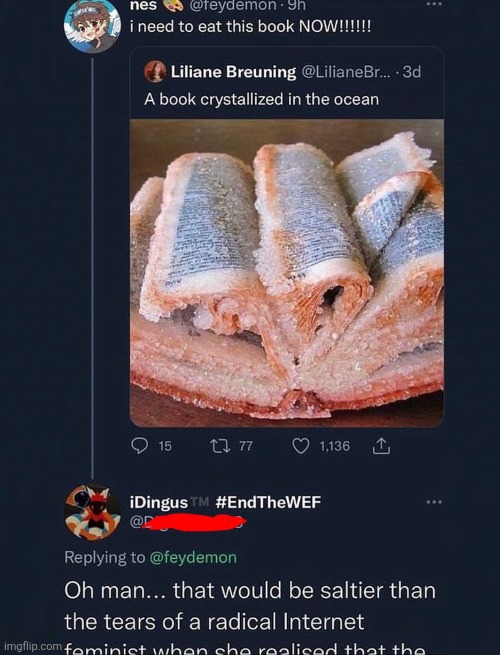Open three-dot menu on iDingus reply
Image resolution: width=500 pixels, height=655 pixels.
pyautogui.click(x=434, y=502)
